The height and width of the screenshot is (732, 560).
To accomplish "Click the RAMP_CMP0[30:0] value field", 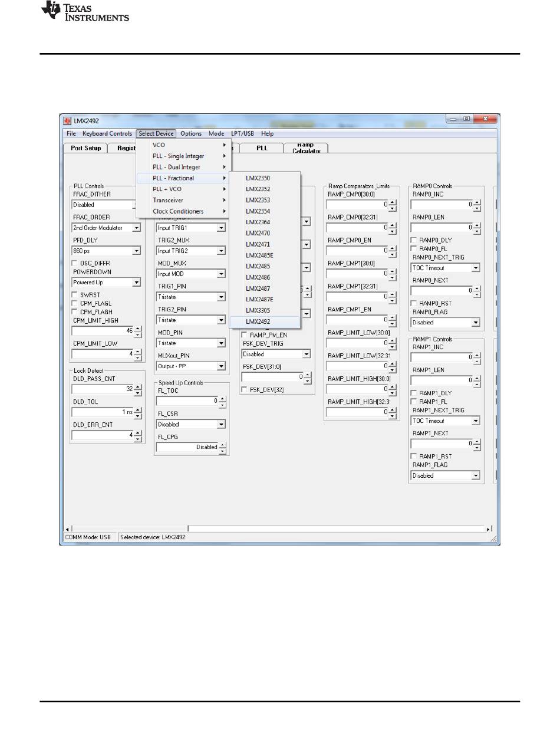I will click(357, 204).
